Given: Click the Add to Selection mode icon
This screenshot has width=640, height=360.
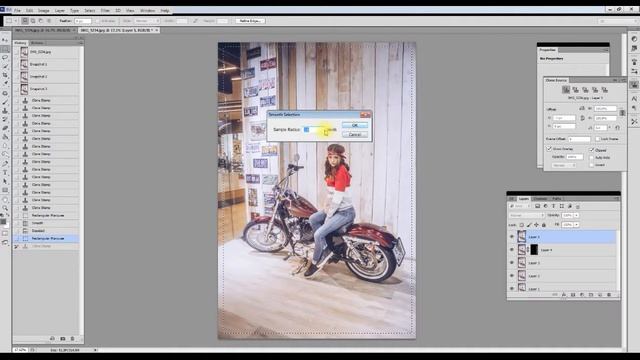Looking at the screenshot, I should [x=33, y=21].
